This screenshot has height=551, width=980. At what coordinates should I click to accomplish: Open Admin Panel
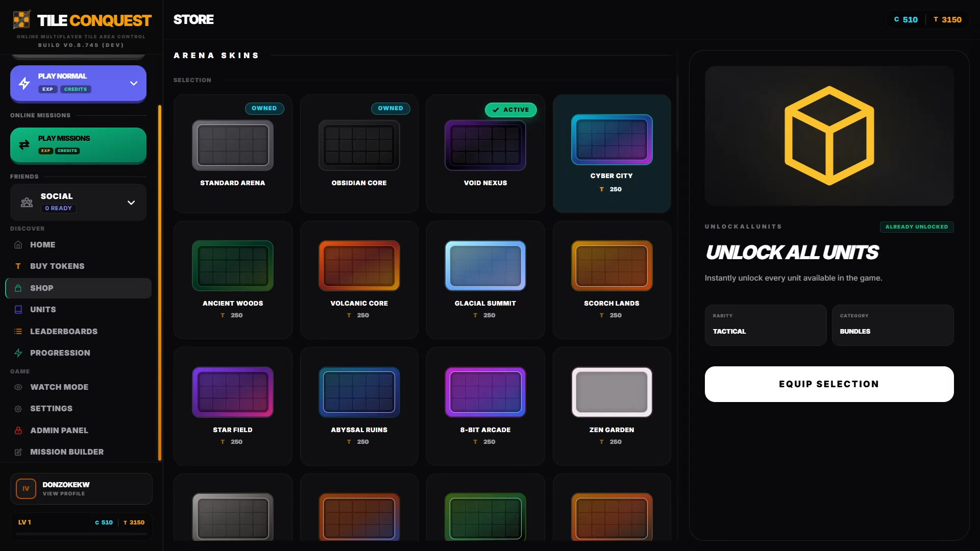pyautogui.click(x=79, y=431)
